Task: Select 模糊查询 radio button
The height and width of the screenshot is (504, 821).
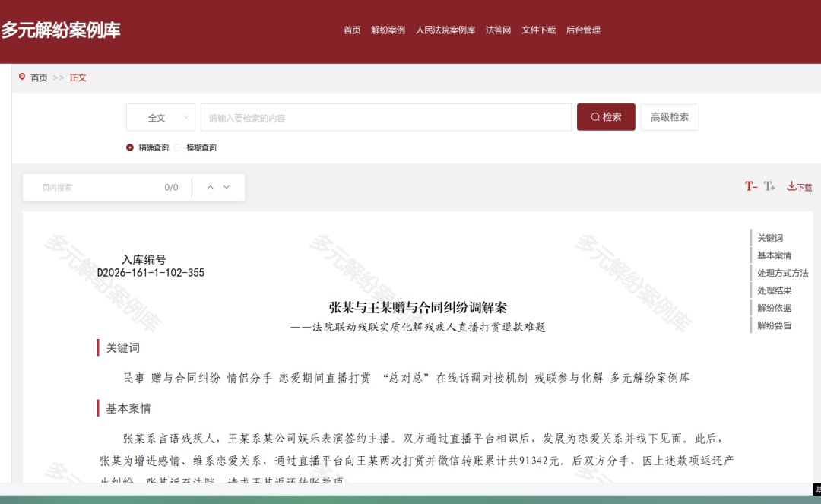Action: [x=178, y=147]
